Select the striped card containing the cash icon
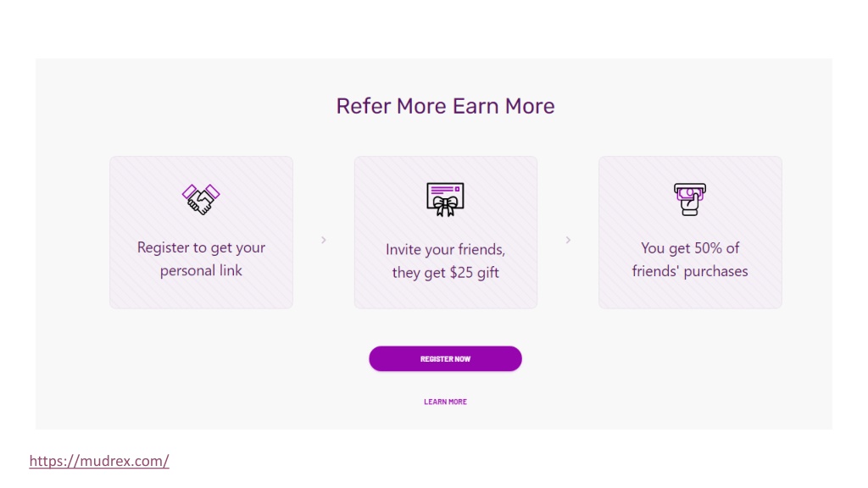 coord(690,232)
